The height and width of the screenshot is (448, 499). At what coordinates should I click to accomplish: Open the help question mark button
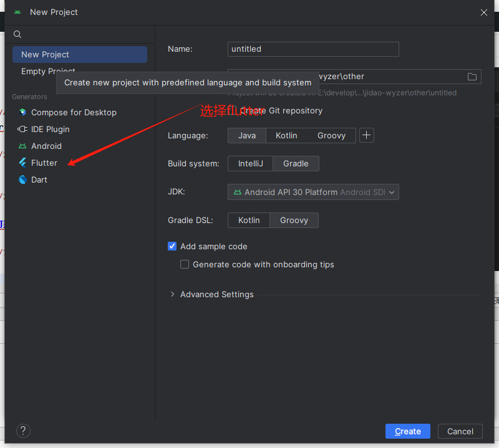pos(23,431)
